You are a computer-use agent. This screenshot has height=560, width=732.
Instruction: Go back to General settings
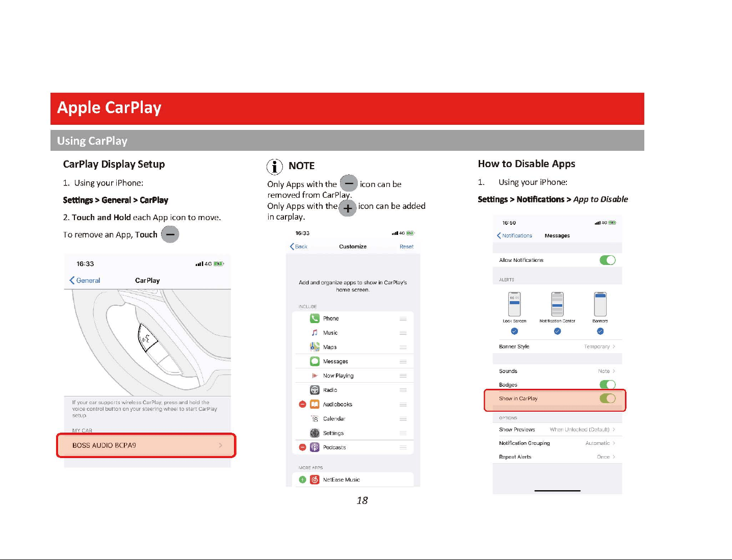[85, 280]
